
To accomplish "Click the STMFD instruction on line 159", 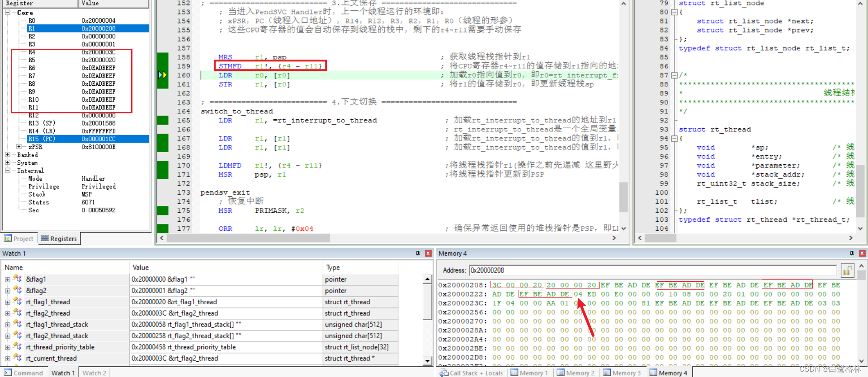I will click(230, 66).
